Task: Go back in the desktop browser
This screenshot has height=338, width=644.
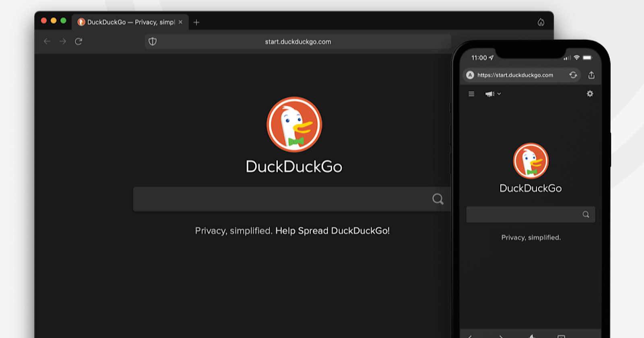Action: click(x=47, y=41)
